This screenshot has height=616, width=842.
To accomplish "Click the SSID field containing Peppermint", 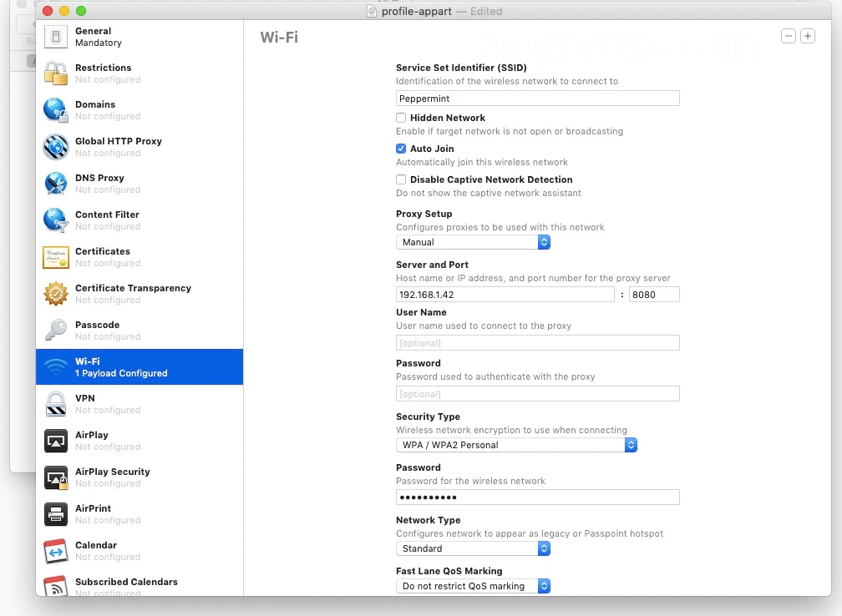I will (538, 98).
